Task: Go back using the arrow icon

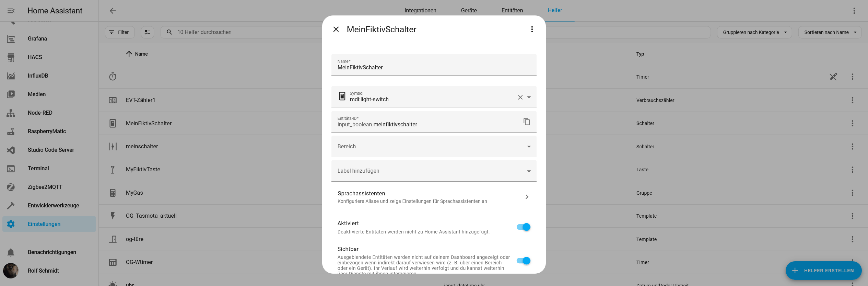Action: pyautogui.click(x=113, y=11)
